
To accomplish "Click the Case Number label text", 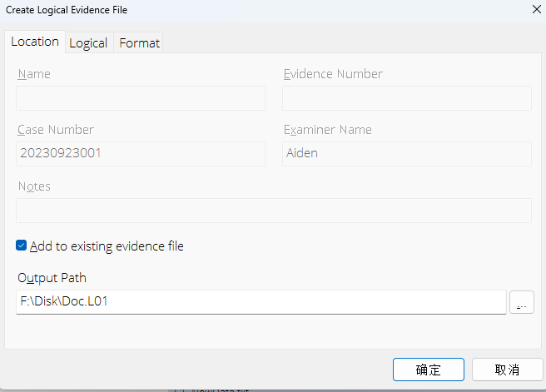I will point(56,130).
